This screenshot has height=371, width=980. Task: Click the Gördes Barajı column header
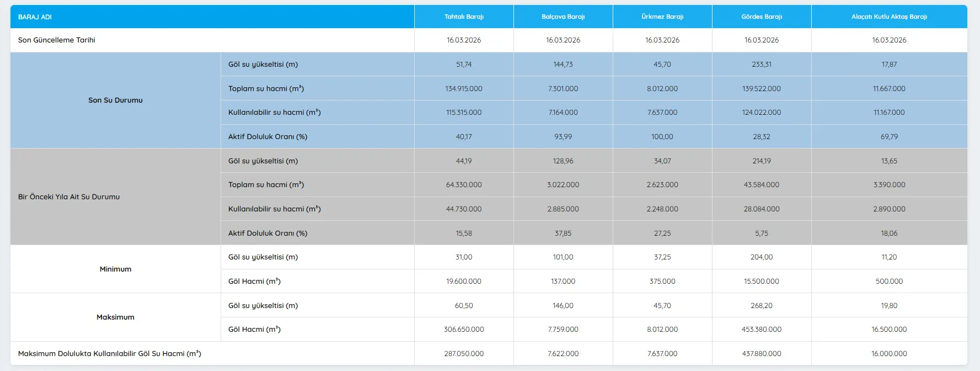click(x=762, y=17)
